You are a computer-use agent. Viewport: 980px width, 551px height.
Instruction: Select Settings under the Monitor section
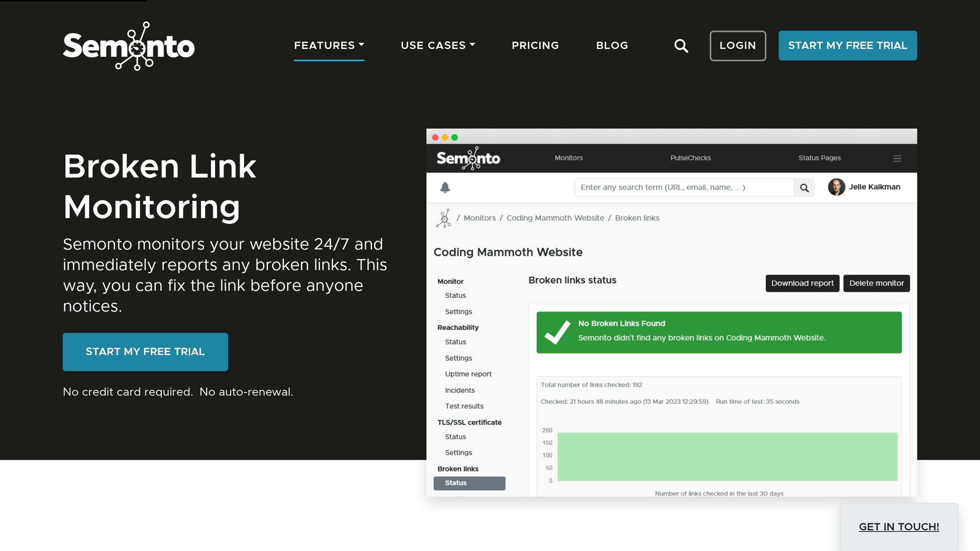[x=458, y=312]
